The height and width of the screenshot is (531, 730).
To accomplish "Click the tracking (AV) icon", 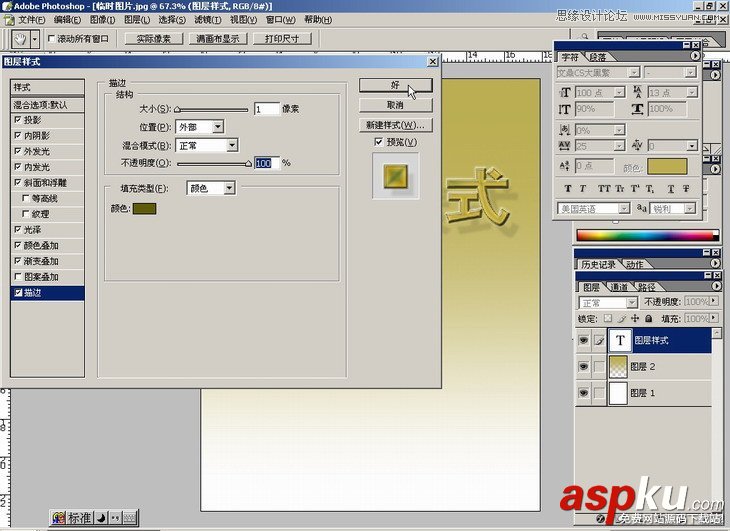I will tap(564, 146).
